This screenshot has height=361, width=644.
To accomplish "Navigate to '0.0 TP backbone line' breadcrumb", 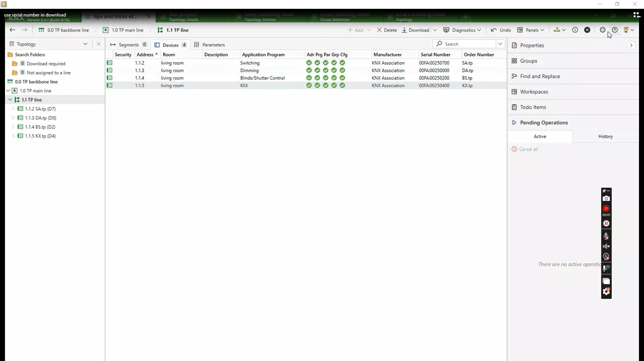I will [x=64, y=30].
